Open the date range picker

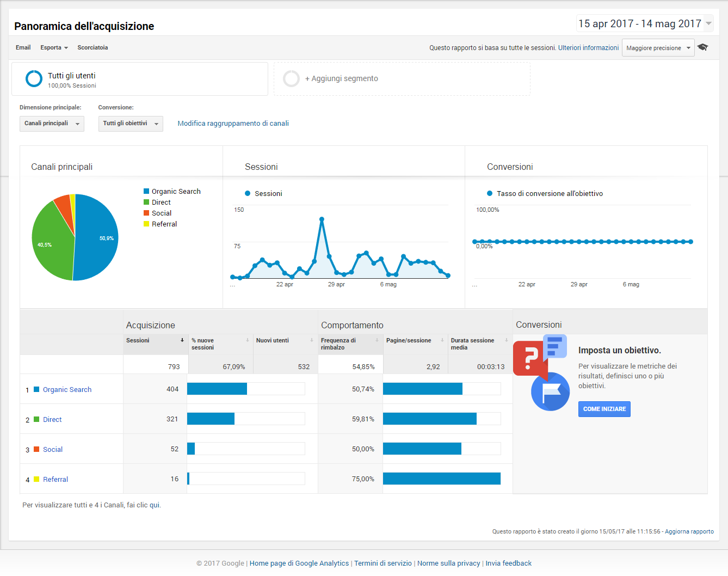click(645, 23)
